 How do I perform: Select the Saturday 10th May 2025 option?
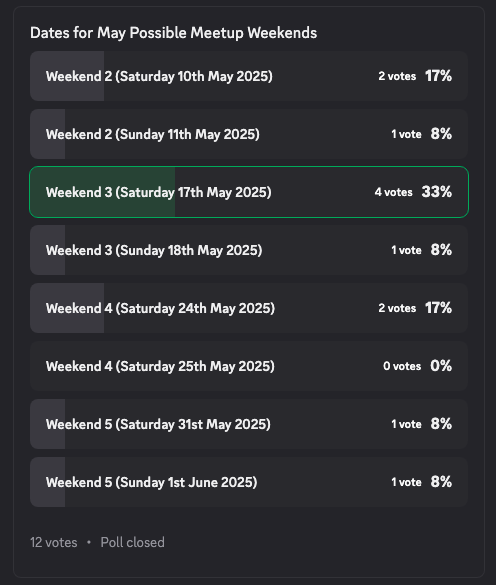[249, 76]
